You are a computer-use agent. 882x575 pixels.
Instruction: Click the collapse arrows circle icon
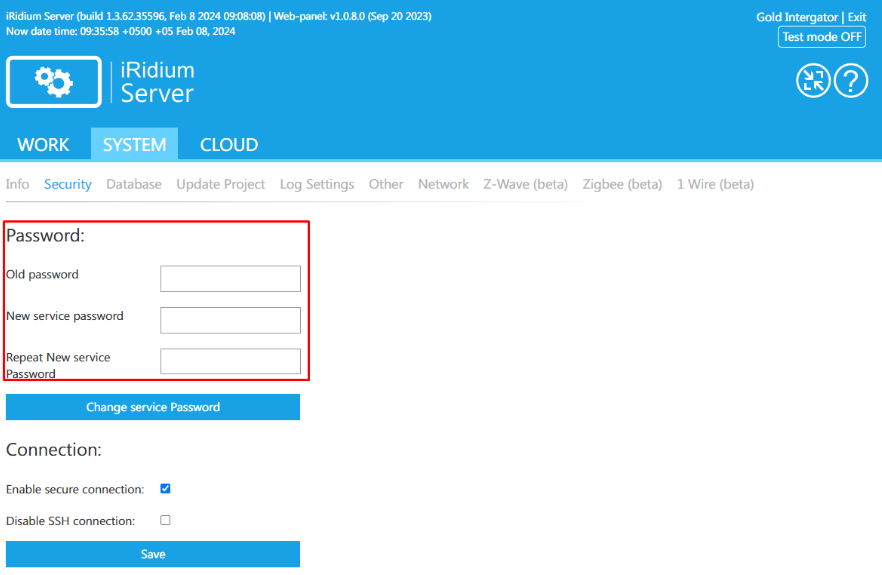[x=813, y=81]
